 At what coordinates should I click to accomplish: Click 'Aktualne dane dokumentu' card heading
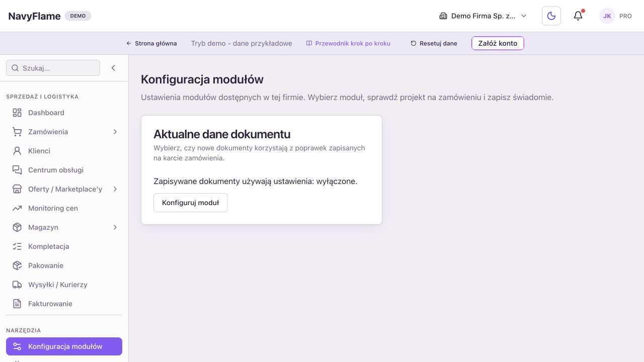point(222,134)
